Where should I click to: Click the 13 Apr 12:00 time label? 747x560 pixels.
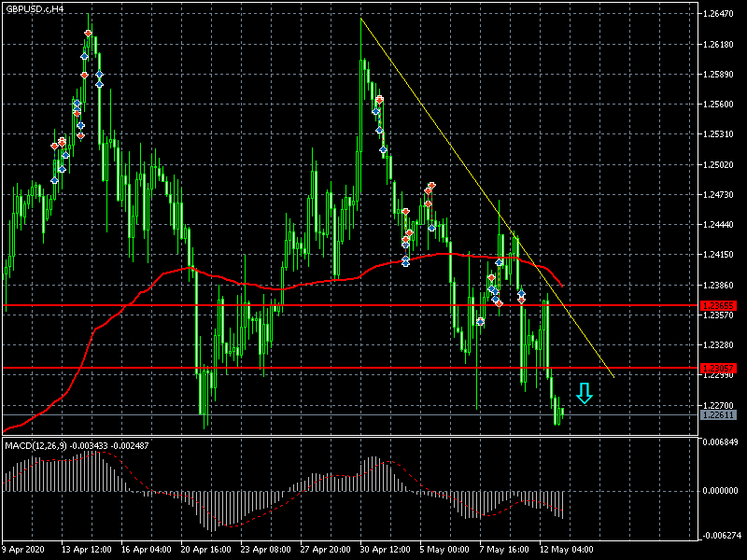[x=89, y=550]
